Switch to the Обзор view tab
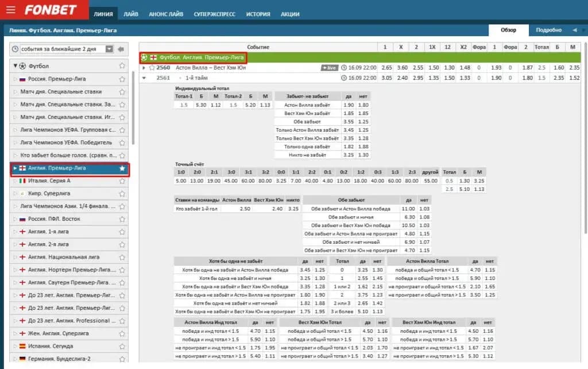This screenshot has height=369, width=588. coord(509,30)
